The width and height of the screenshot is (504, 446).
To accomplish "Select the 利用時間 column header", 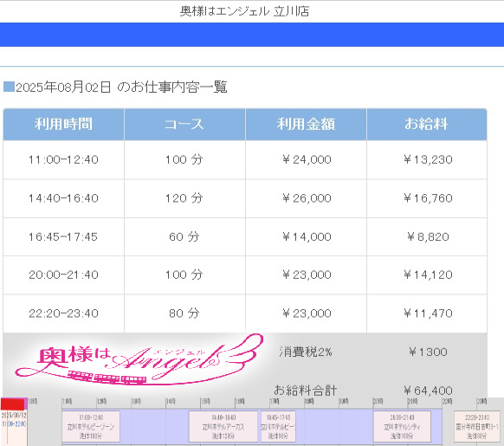I will click(x=63, y=124).
